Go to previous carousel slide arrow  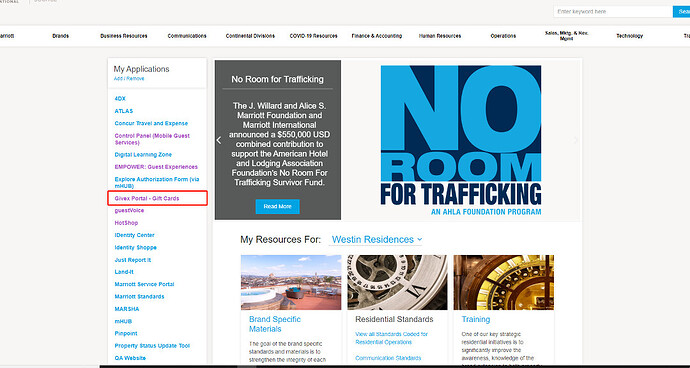click(219, 140)
